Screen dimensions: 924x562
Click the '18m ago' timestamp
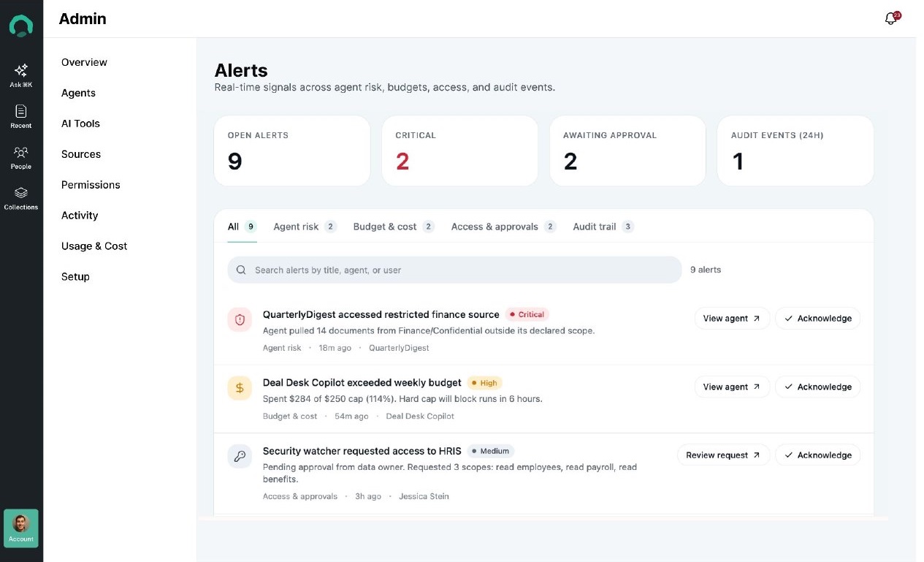[x=335, y=348]
